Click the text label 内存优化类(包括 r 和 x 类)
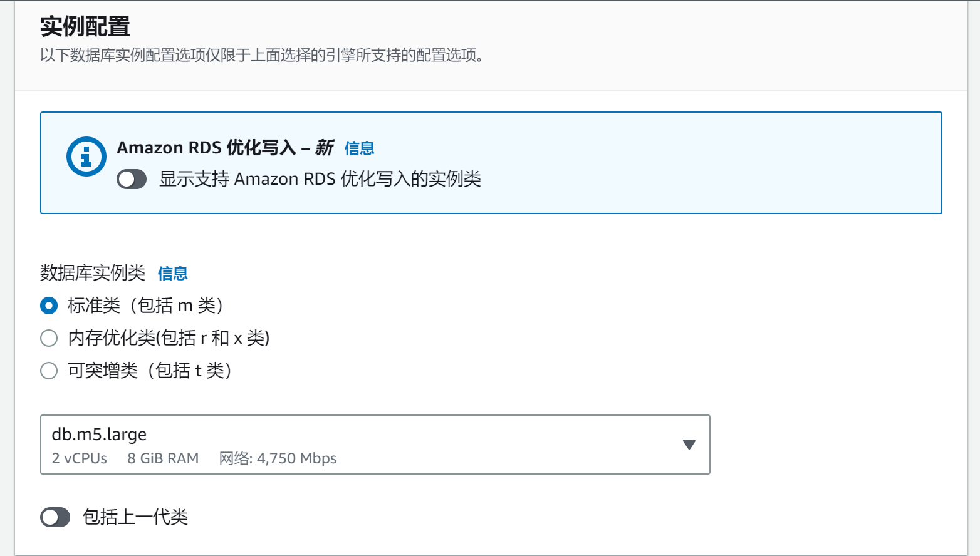This screenshot has height=556, width=980. point(169,338)
